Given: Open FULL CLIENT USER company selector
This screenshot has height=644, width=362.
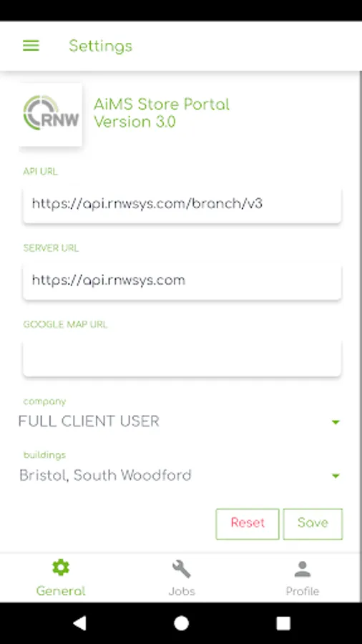Looking at the screenshot, I should (180, 421).
